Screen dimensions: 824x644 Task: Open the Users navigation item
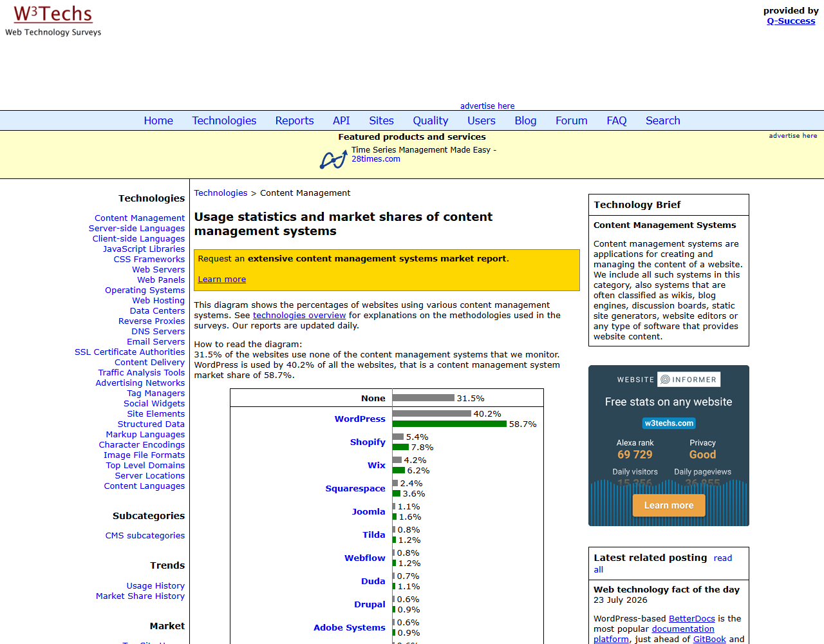tap(482, 120)
